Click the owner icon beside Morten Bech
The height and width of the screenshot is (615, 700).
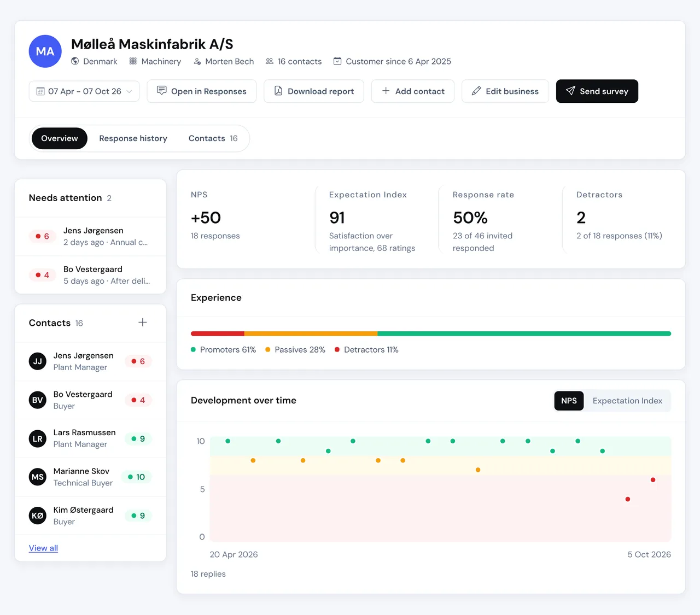pos(197,61)
